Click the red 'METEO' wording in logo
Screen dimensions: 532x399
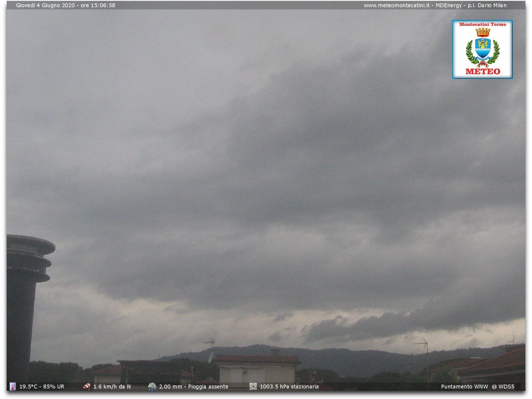(x=483, y=71)
